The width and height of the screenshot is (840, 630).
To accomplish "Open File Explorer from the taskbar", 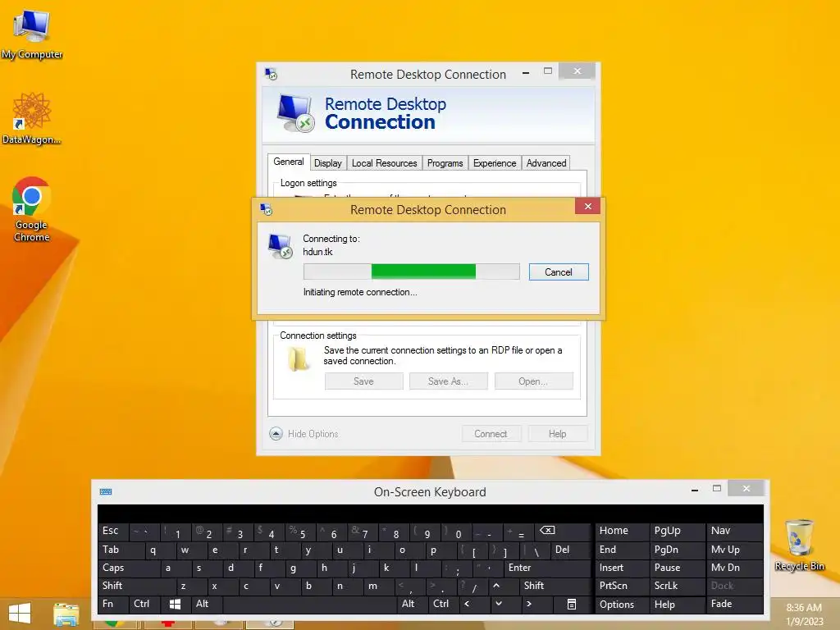I will (x=66, y=614).
